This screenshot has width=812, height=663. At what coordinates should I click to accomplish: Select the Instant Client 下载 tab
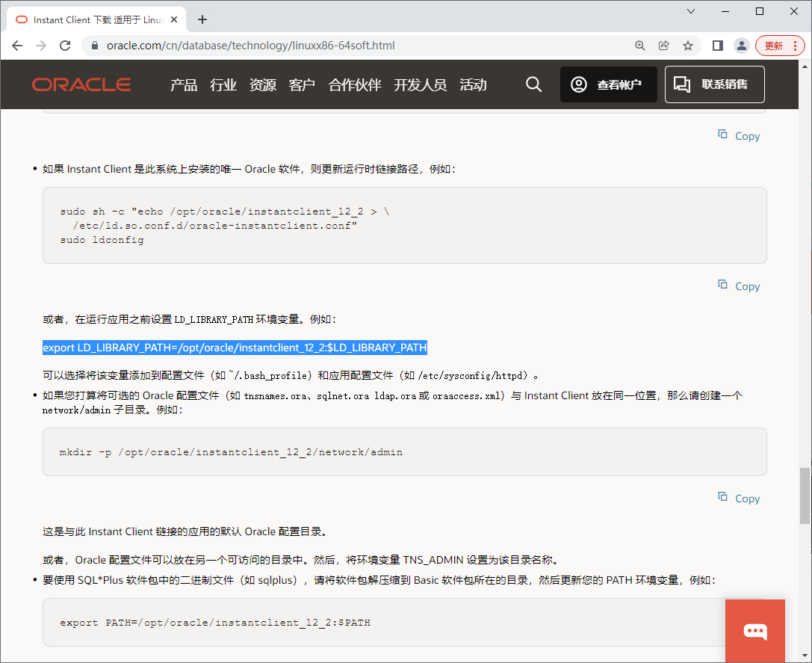[x=96, y=19]
